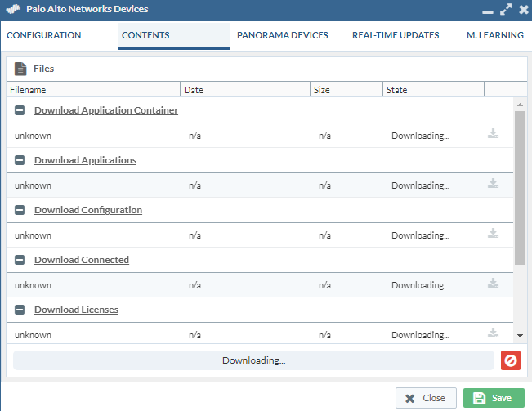The image size is (532, 411).
Task: Click the scroll down arrow in file list
Action: (520, 335)
